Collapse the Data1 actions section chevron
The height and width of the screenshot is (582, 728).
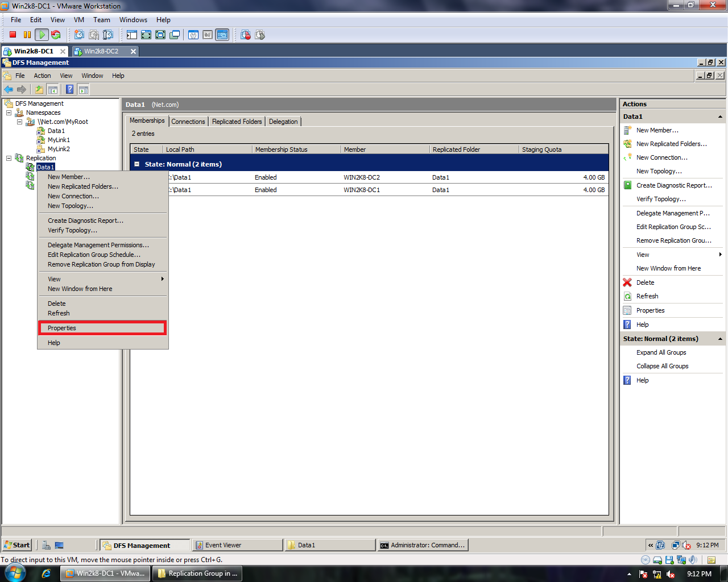click(719, 116)
